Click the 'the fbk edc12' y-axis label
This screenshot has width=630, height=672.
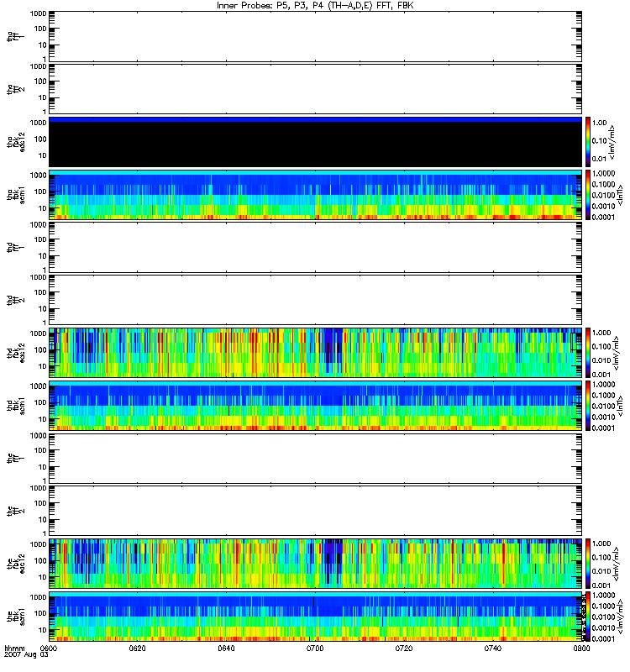tap(16, 564)
